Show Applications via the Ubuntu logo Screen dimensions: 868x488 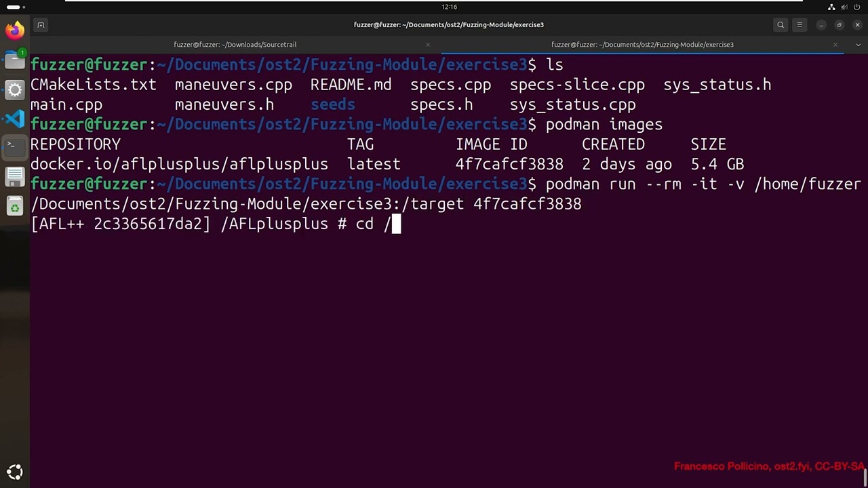tap(14, 472)
